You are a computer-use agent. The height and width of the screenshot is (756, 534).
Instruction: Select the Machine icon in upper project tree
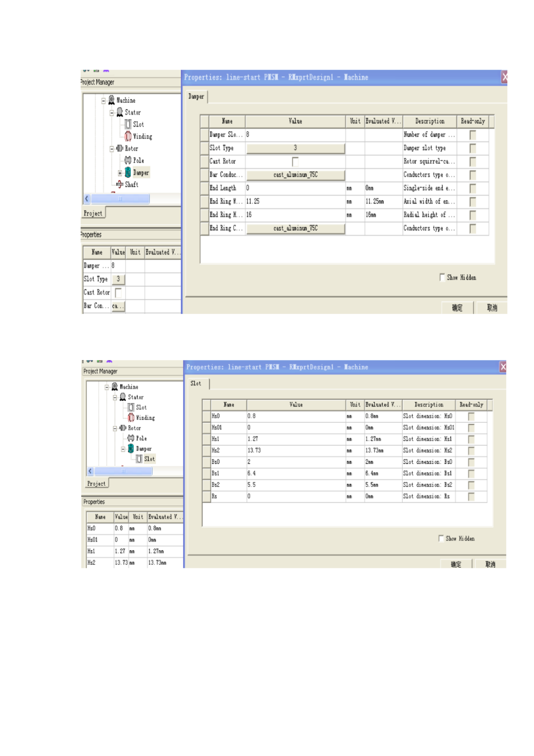(111, 100)
